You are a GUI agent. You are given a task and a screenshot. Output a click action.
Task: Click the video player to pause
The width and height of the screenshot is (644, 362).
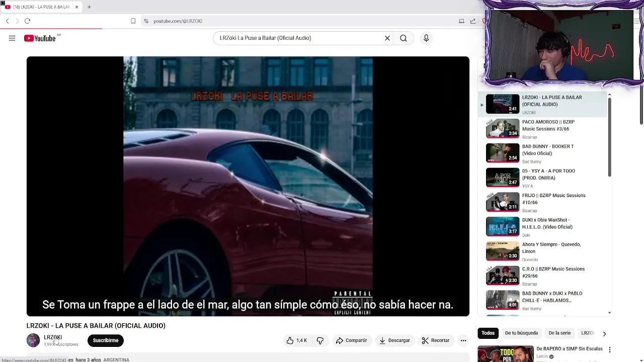pos(248,186)
